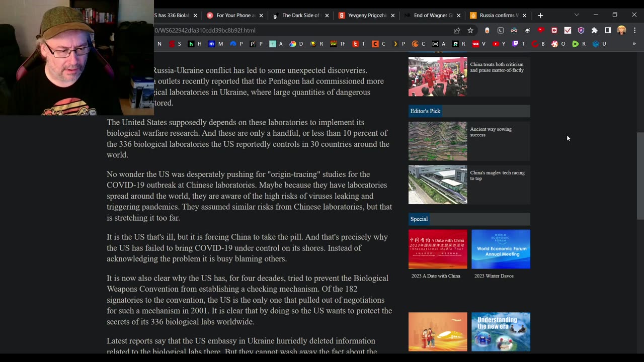Open the teal 'A' bookmark
The image size is (644, 362).
point(276,44)
